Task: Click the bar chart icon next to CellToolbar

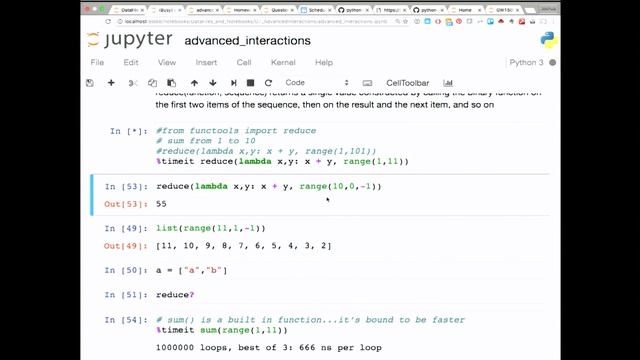Action: [x=448, y=83]
